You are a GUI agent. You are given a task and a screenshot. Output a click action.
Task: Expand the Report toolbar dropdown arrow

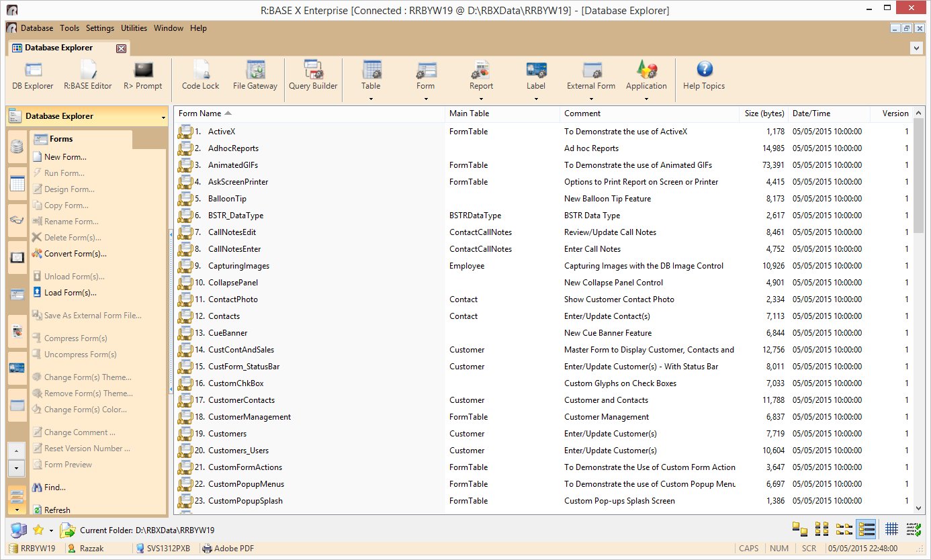[x=481, y=99]
